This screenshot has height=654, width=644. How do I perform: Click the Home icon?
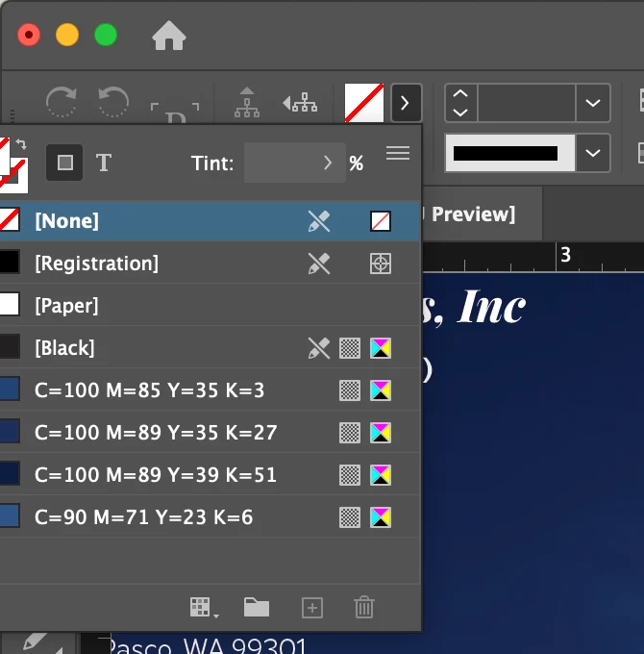click(x=169, y=36)
